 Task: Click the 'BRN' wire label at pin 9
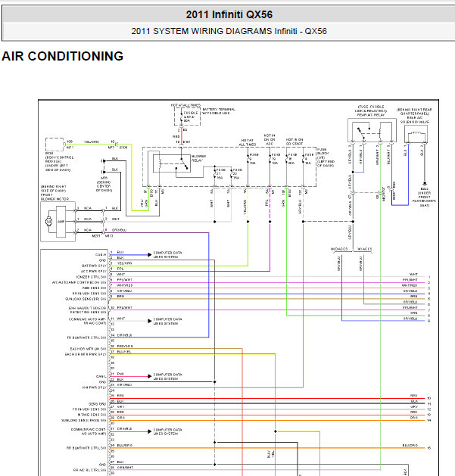[x=120, y=297]
